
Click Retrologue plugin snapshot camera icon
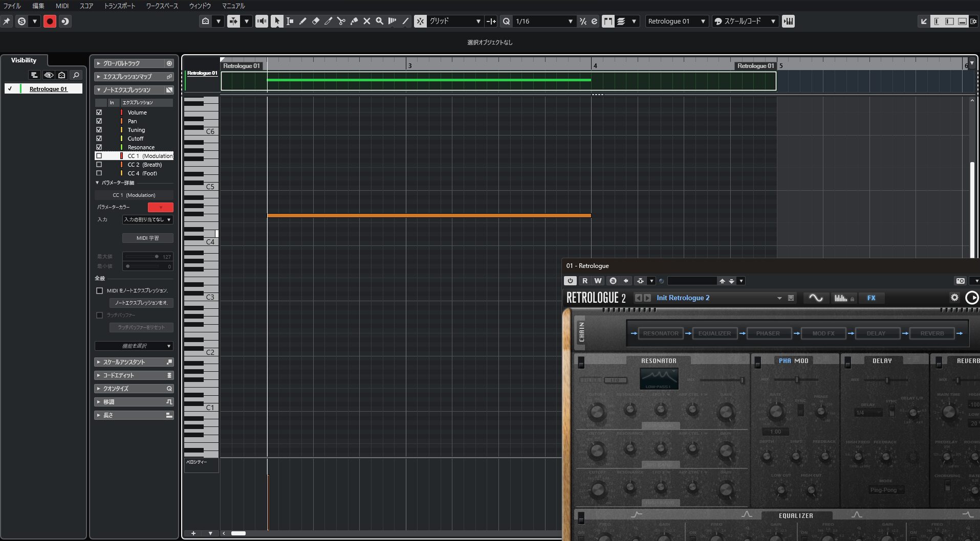pyautogui.click(x=961, y=281)
